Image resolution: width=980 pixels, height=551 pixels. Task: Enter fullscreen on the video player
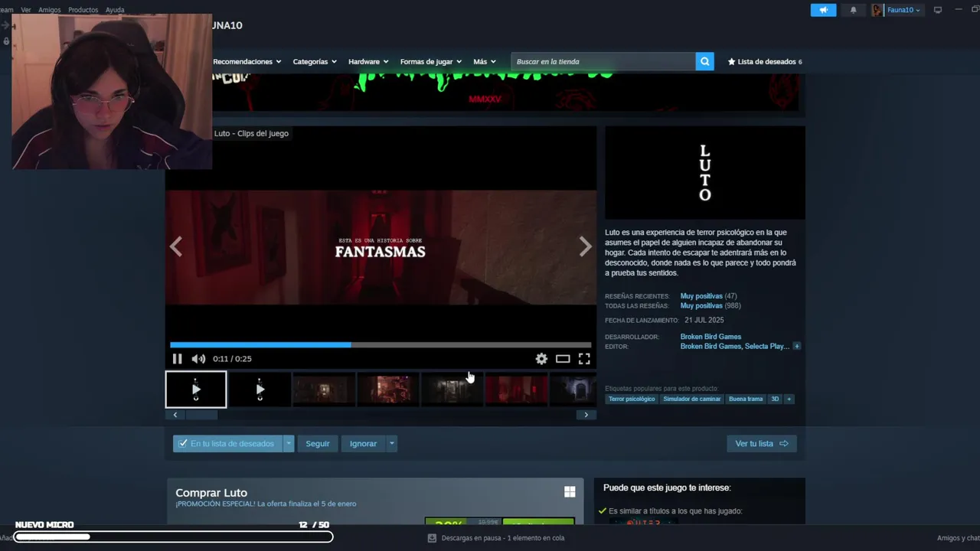(584, 359)
